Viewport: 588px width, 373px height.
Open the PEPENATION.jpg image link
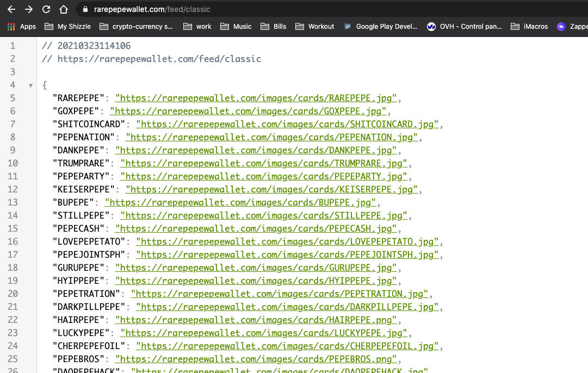click(x=271, y=137)
